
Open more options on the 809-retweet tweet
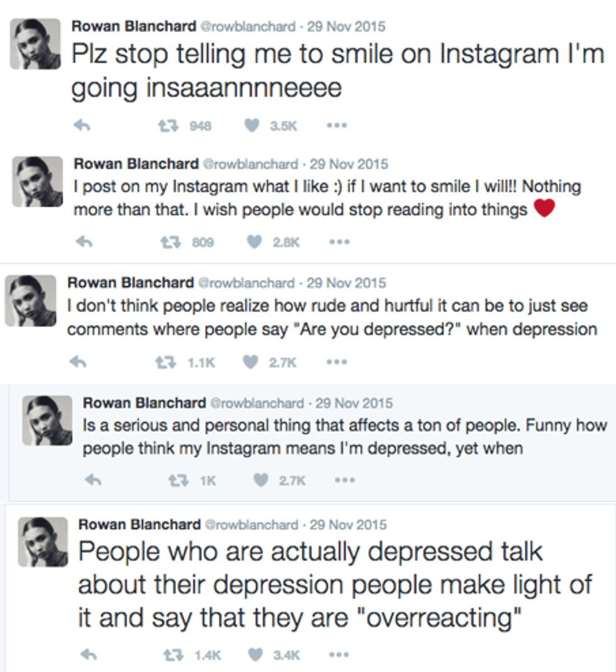(x=339, y=241)
